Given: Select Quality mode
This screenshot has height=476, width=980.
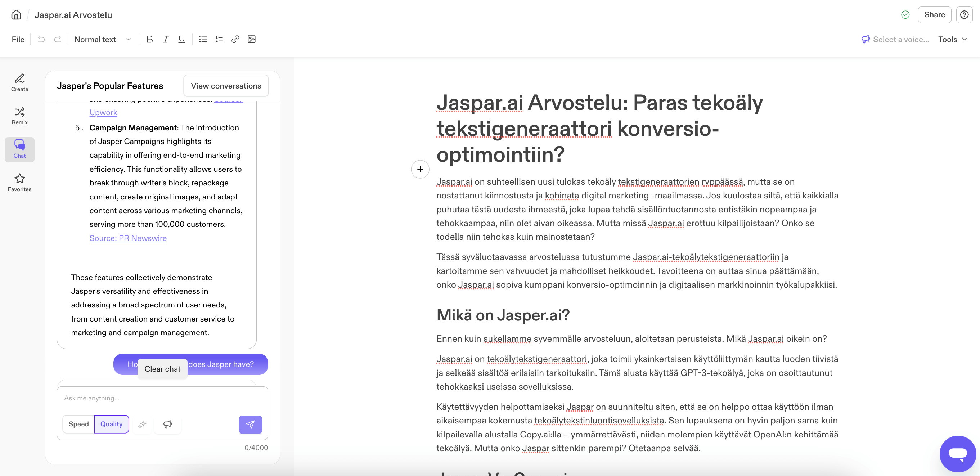Looking at the screenshot, I should click(112, 424).
